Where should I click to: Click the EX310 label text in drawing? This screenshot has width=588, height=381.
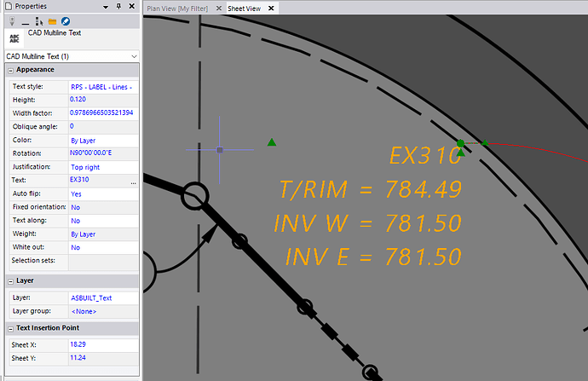[425, 155]
